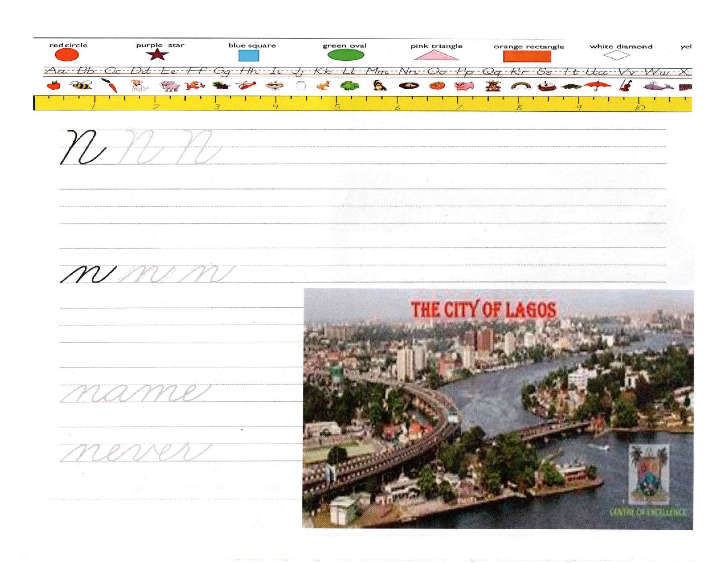Viewport: 728px width, 563px height.
Task: Click the white diamond outline
Action: pos(616,55)
